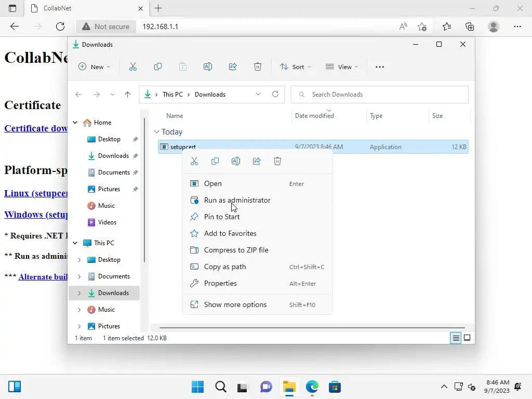Click the Cut icon in the Explorer toolbar
The width and height of the screenshot is (532, 399).
click(x=132, y=67)
